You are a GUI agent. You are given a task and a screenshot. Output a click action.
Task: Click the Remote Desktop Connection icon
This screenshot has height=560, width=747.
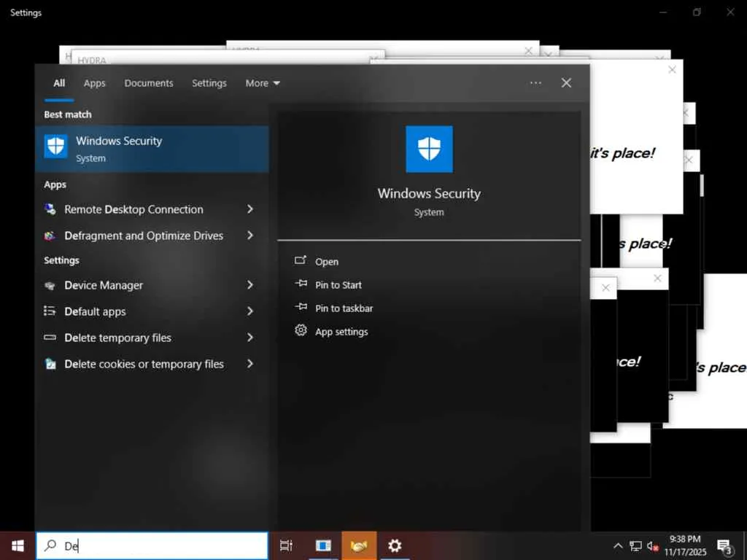(x=50, y=209)
